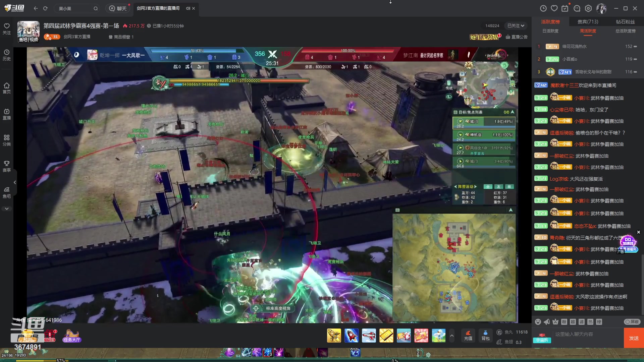This screenshot has width=644, height=362.
Task: Go back with the left arrow
Action: point(36,8)
